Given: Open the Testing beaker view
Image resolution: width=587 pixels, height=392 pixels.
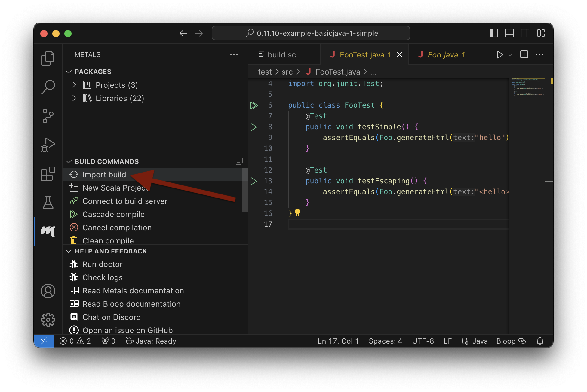Looking at the screenshot, I should pyautogui.click(x=48, y=203).
